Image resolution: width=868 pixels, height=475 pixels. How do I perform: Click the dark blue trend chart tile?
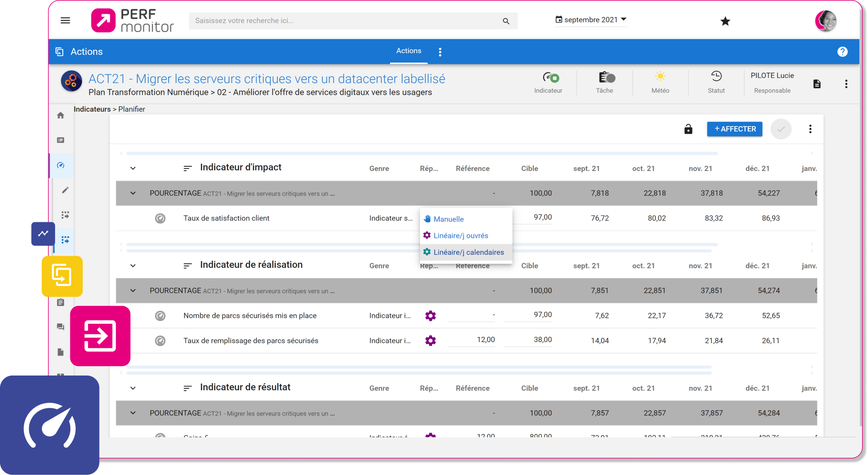(x=43, y=234)
